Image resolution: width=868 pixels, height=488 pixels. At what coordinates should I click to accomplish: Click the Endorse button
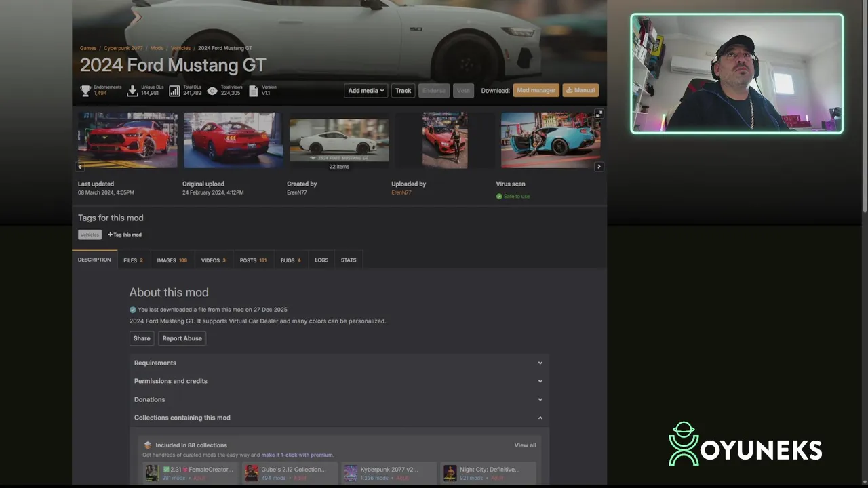pyautogui.click(x=434, y=90)
